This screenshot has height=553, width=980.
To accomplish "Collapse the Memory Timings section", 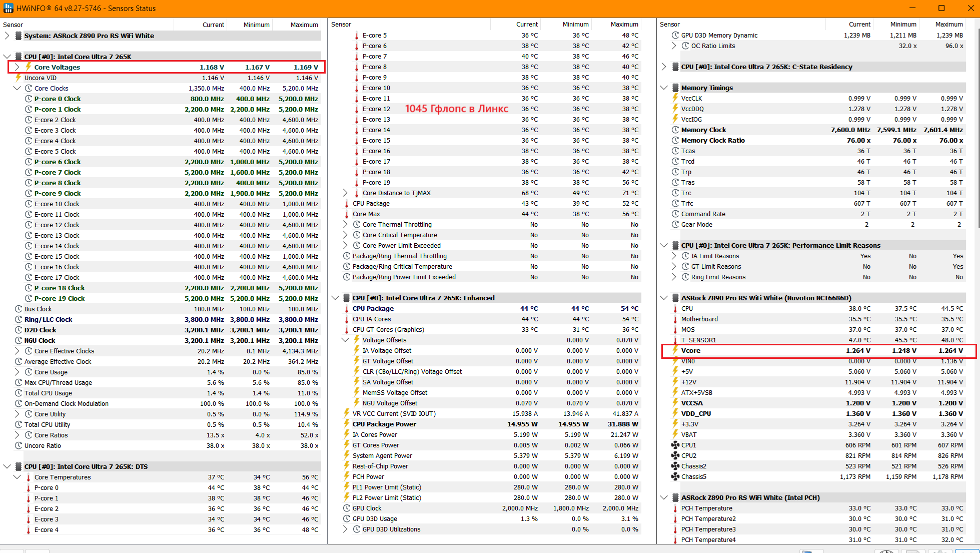I will click(x=664, y=88).
